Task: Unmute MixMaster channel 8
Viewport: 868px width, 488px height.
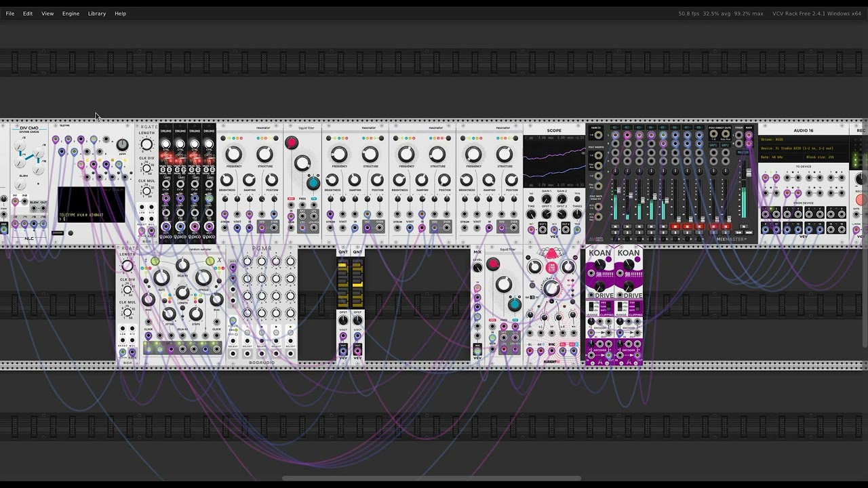Action: pos(701,227)
